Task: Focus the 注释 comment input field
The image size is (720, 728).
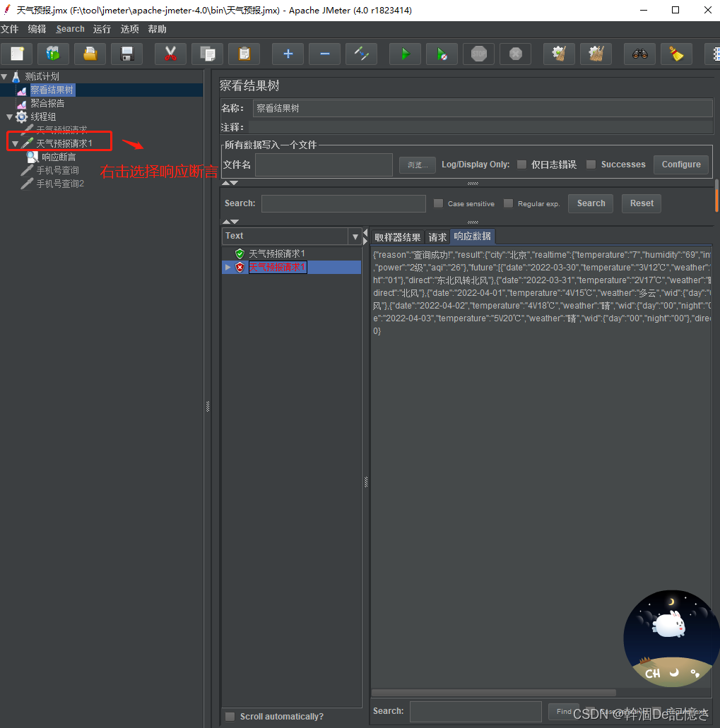Action: point(480,127)
